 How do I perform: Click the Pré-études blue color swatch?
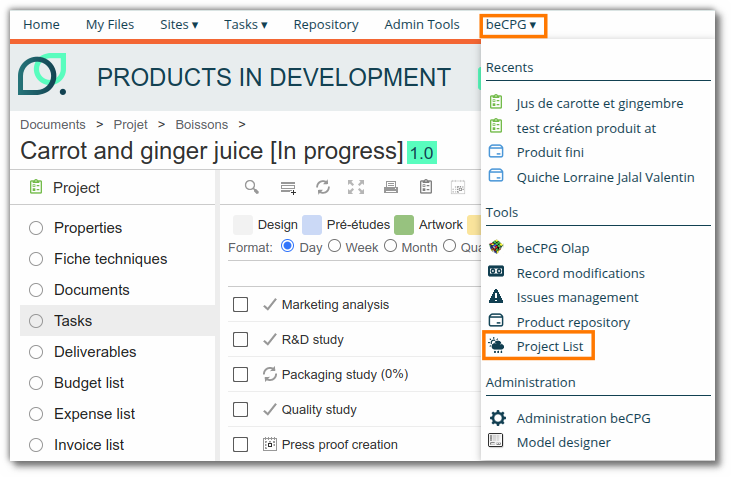tap(312, 225)
